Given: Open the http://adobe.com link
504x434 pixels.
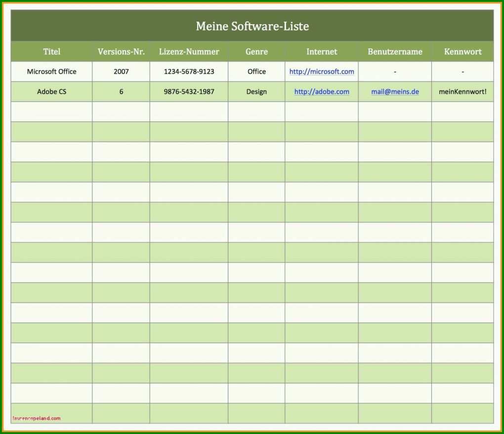Looking at the screenshot, I should pyautogui.click(x=322, y=91).
